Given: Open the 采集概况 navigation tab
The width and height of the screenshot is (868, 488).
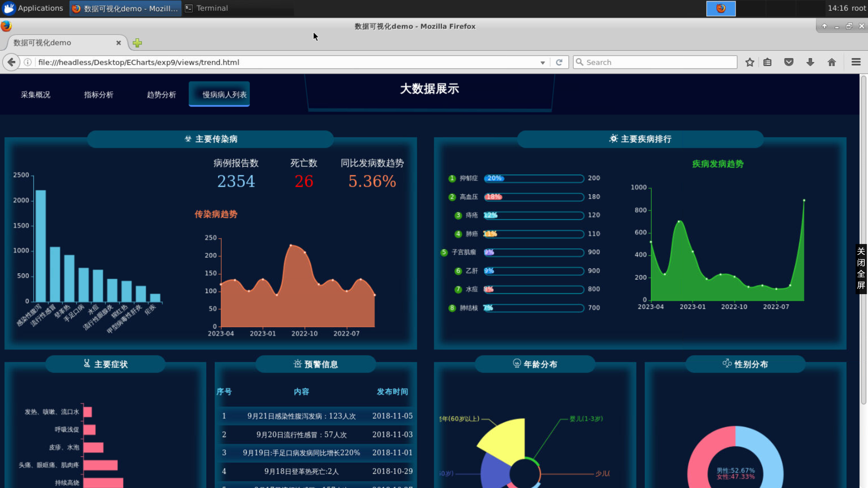Looking at the screenshot, I should [35, 95].
